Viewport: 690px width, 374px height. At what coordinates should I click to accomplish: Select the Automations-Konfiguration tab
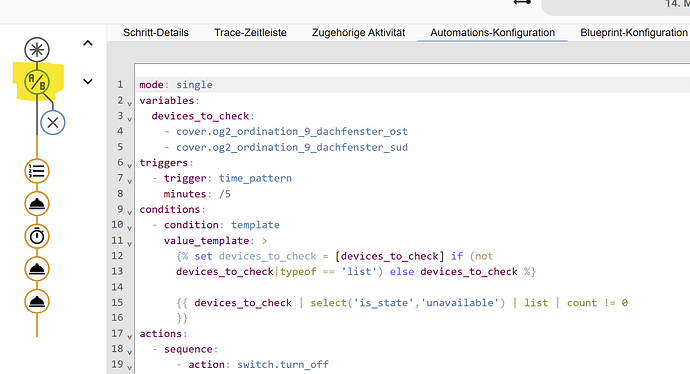(492, 33)
